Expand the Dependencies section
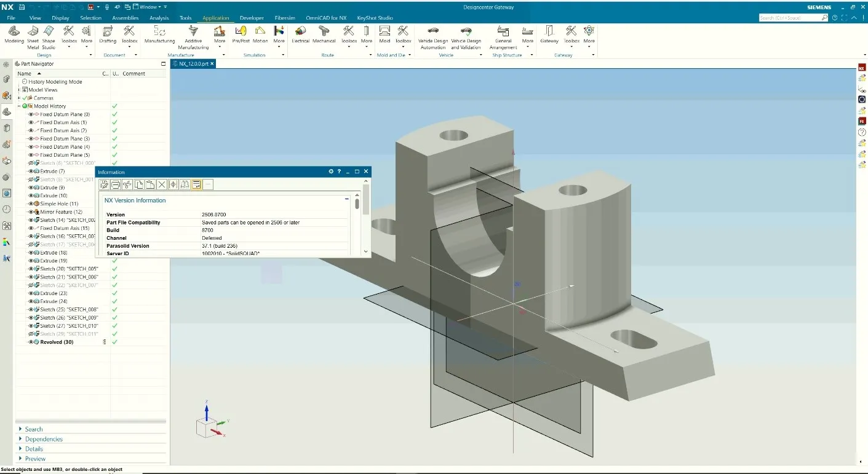This screenshot has height=474, width=868. point(21,439)
